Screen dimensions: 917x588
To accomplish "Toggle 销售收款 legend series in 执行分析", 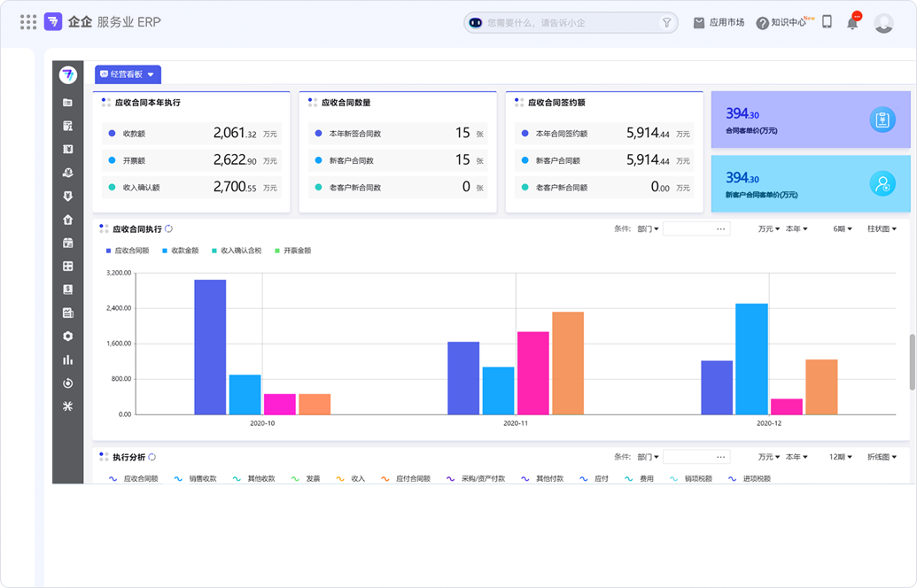I will [x=196, y=478].
